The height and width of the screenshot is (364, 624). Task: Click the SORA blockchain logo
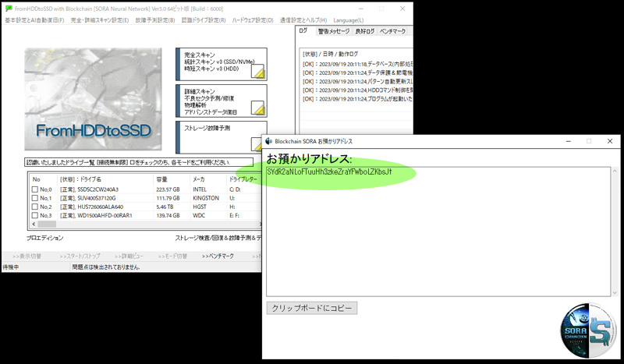click(x=588, y=330)
